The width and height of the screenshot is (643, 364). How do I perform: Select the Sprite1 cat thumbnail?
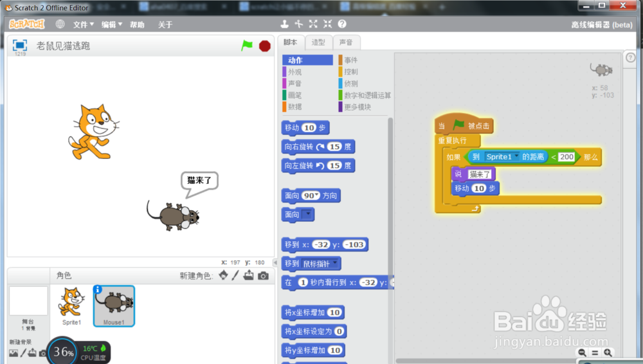pyautogui.click(x=72, y=305)
